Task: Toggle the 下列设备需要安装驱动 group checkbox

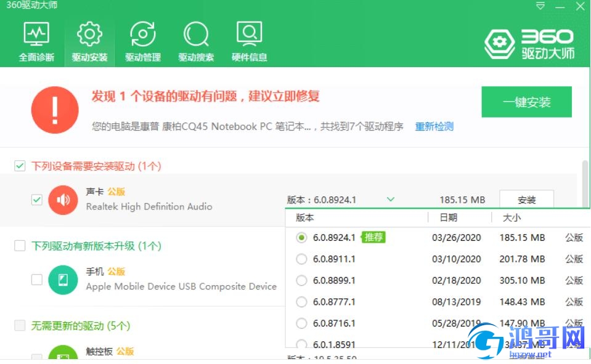Action: (x=20, y=166)
